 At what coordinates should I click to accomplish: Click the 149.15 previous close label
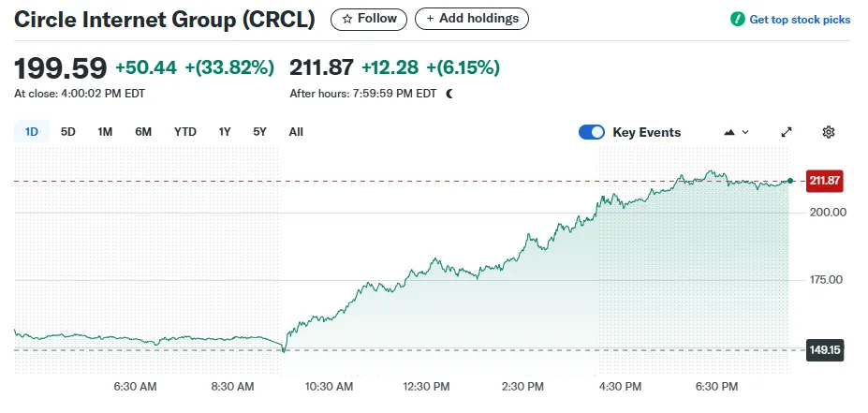pos(825,350)
